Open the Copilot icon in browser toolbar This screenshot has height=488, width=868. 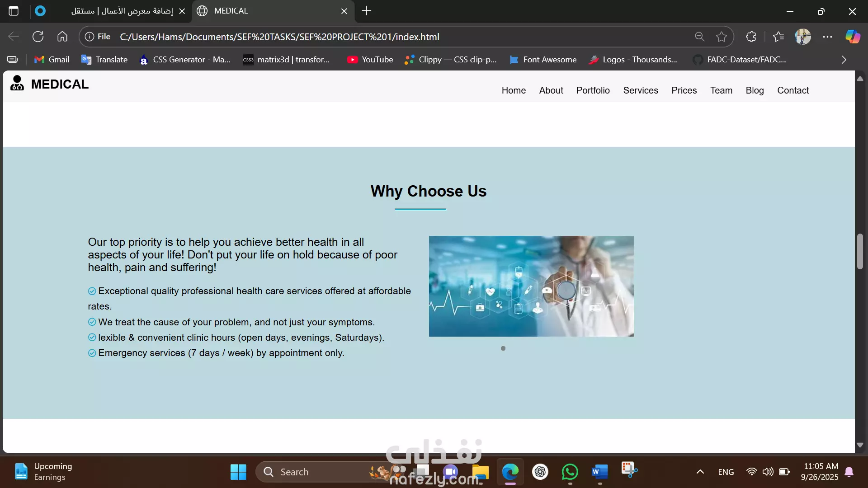click(x=853, y=37)
